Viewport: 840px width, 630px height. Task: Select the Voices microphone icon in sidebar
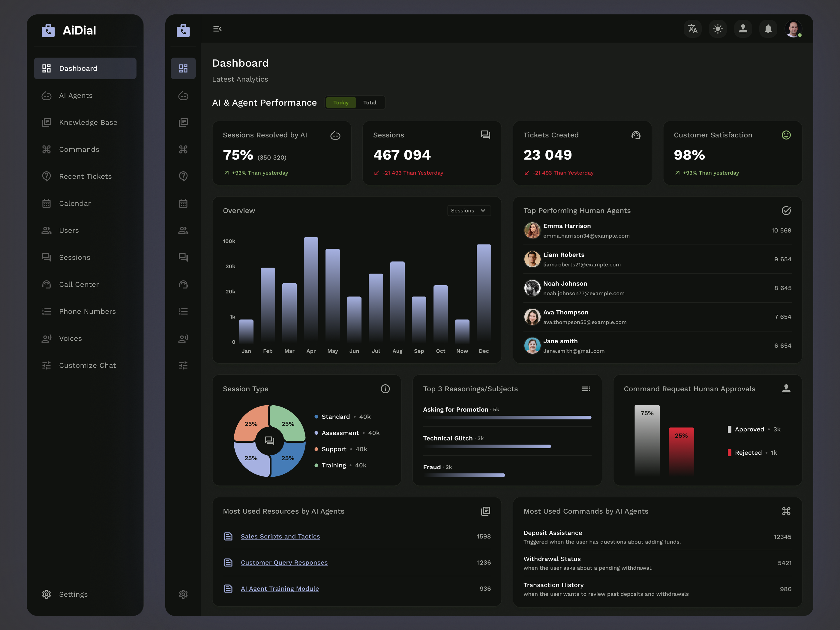coord(46,338)
